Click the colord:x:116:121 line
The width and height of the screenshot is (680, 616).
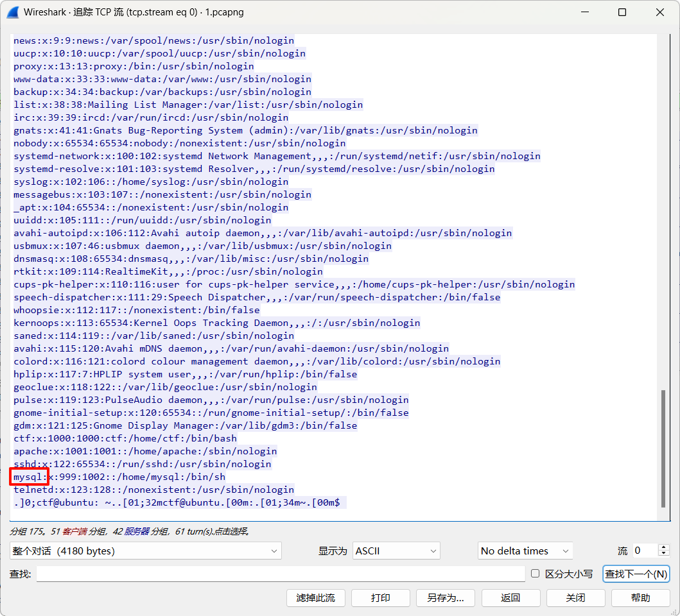[257, 361]
